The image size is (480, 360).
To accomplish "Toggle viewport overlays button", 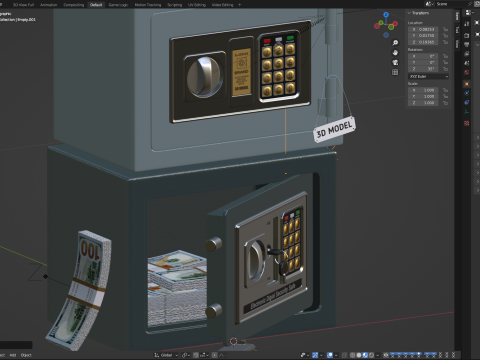I will tap(330, 355).
